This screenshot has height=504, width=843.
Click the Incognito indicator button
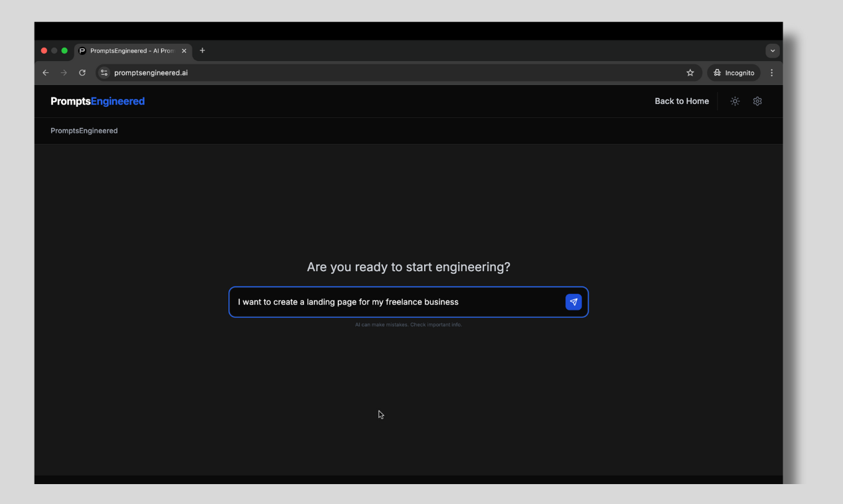click(x=733, y=73)
